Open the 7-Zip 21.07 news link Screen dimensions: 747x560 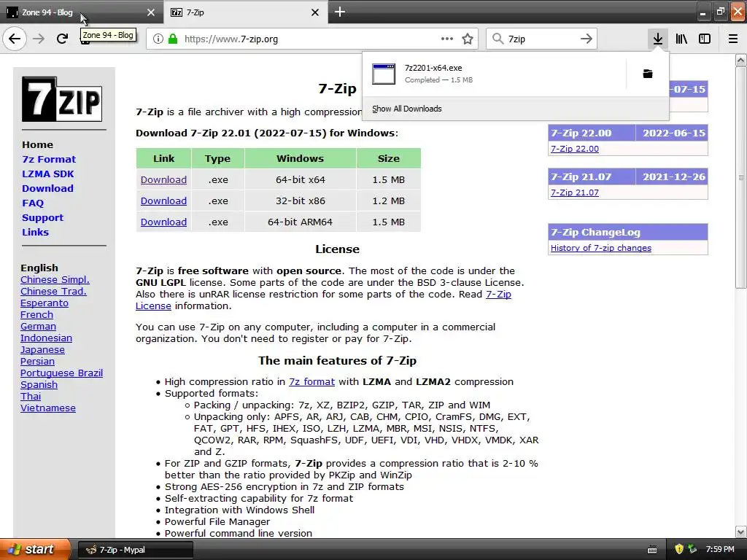[x=575, y=192]
